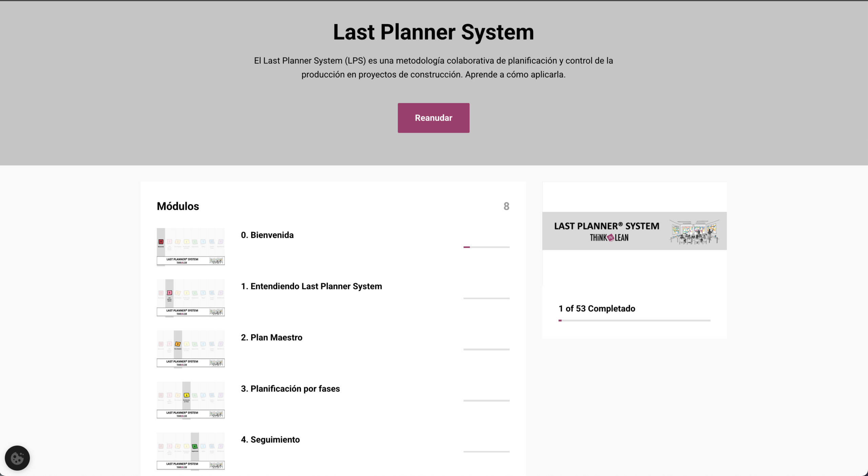Click the Planificación por fases thumbnail
Image resolution: width=868 pixels, height=476 pixels.
[x=191, y=400]
